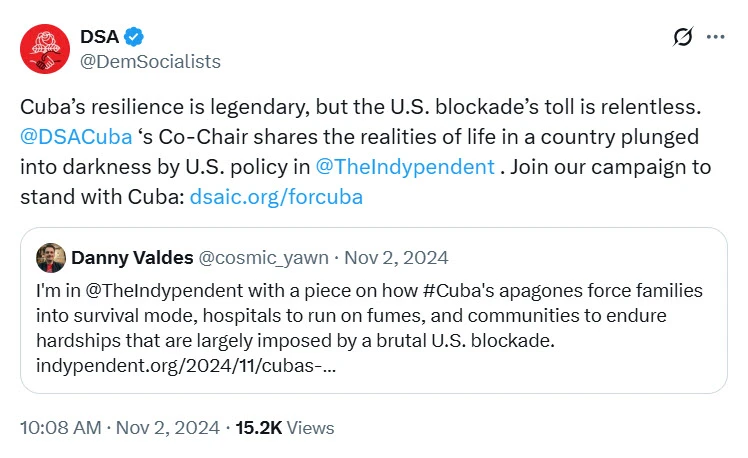Open the @DemSocialists handle
The height and width of the screenshot is (458, 748).
tap(150, 61)
